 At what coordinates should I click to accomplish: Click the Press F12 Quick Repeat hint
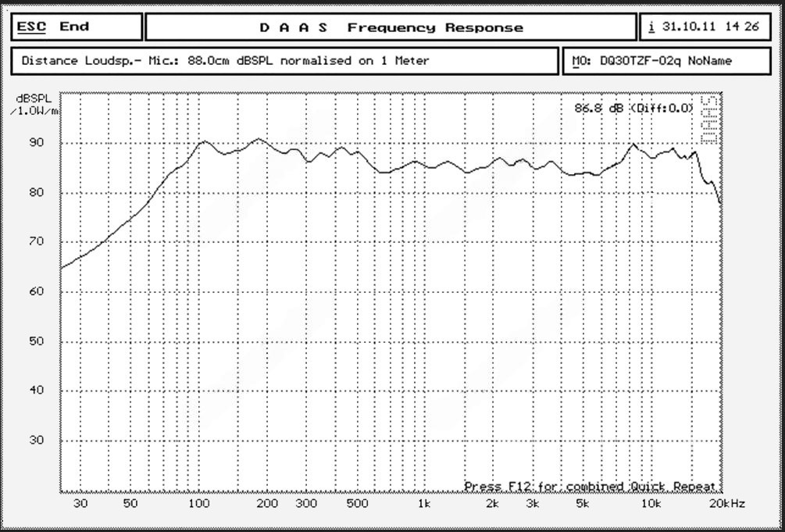(589, 486)
